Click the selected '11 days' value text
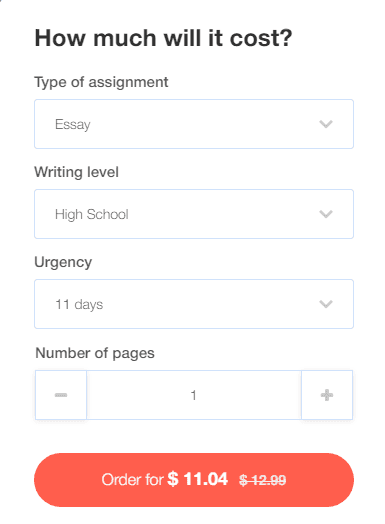Viewport: 385px width, 524px height. click(79, 305)
